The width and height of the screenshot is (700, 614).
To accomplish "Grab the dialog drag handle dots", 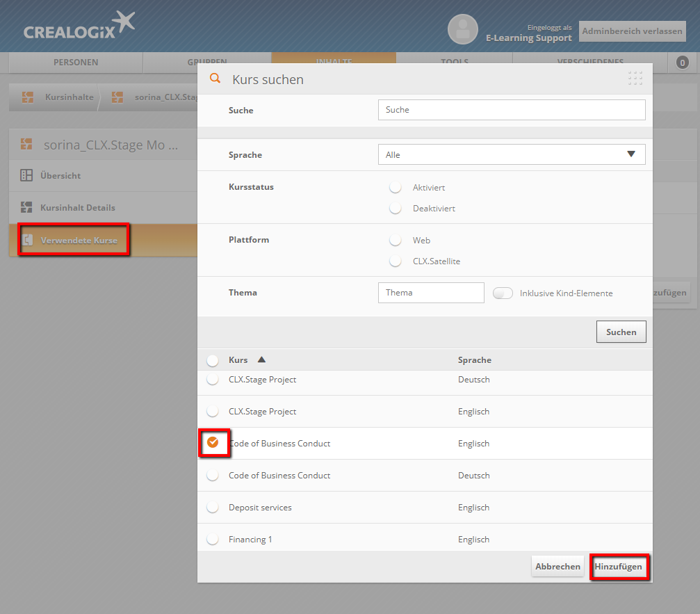I will (635, 79).
